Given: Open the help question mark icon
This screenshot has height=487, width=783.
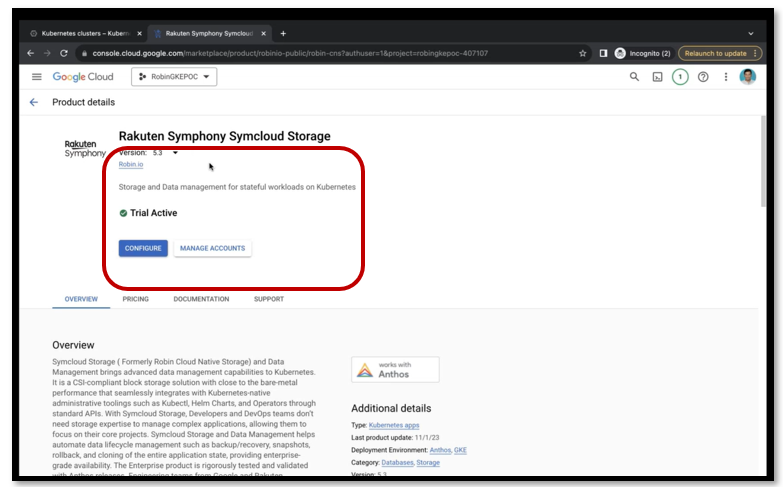Looking at the screenshot, I should tap(703, 76).
